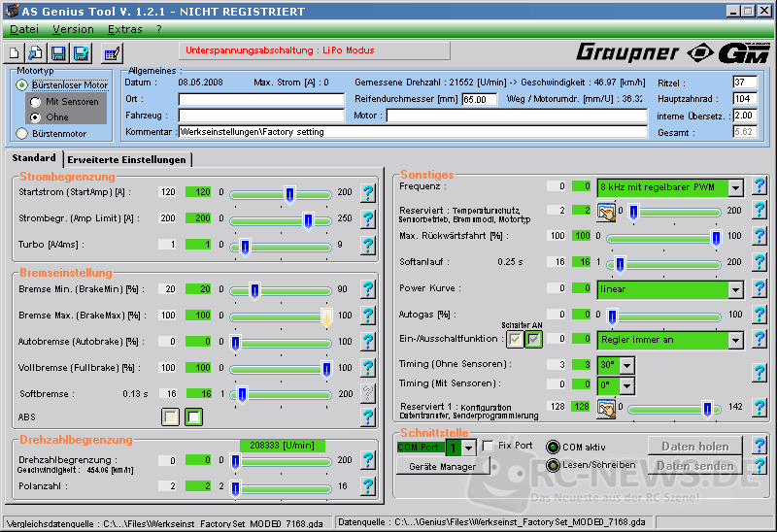Click the Hauptzahnrad value field
Image resolution: width=777 pixels, height=532 pixels.
point(745,99)
